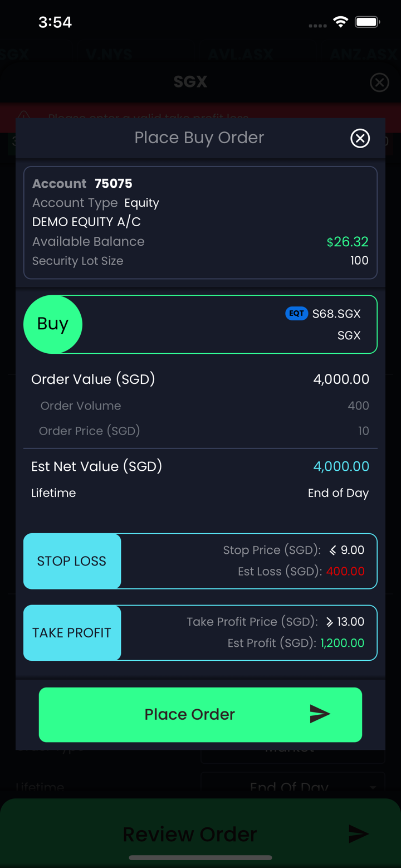Tap the green Buy circle badge
The height and width of the screenshot is (868, 401).
click(x=53, y=324)
